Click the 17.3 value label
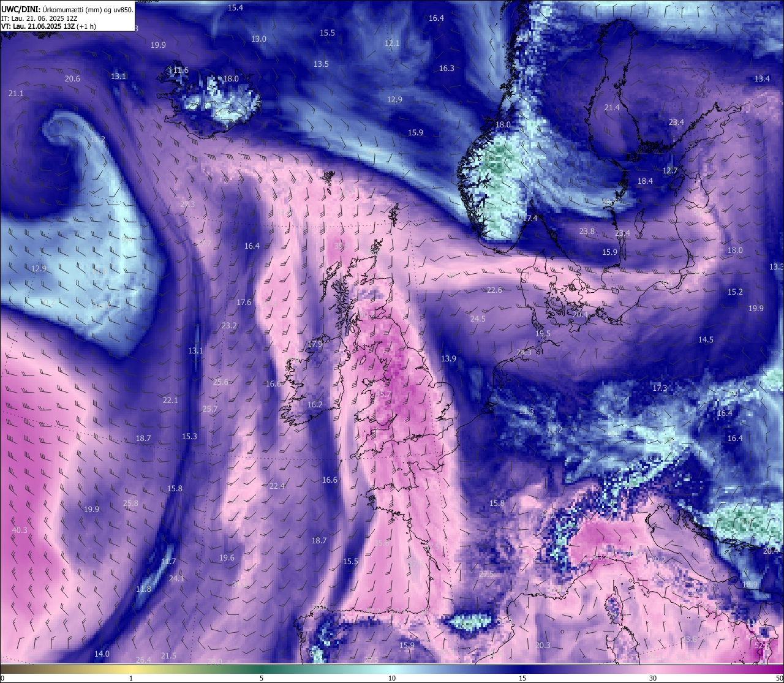The image size is (784, 683). tap(660, 388)
